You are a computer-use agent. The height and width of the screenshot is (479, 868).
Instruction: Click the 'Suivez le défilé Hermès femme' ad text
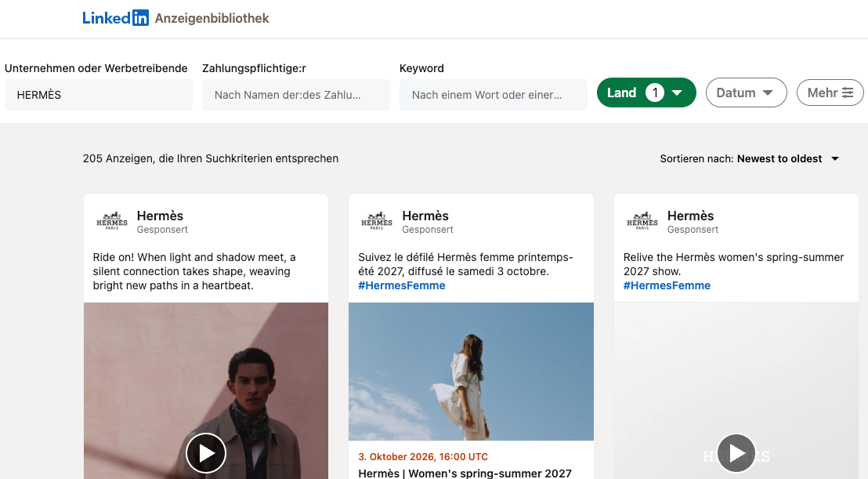465,264
